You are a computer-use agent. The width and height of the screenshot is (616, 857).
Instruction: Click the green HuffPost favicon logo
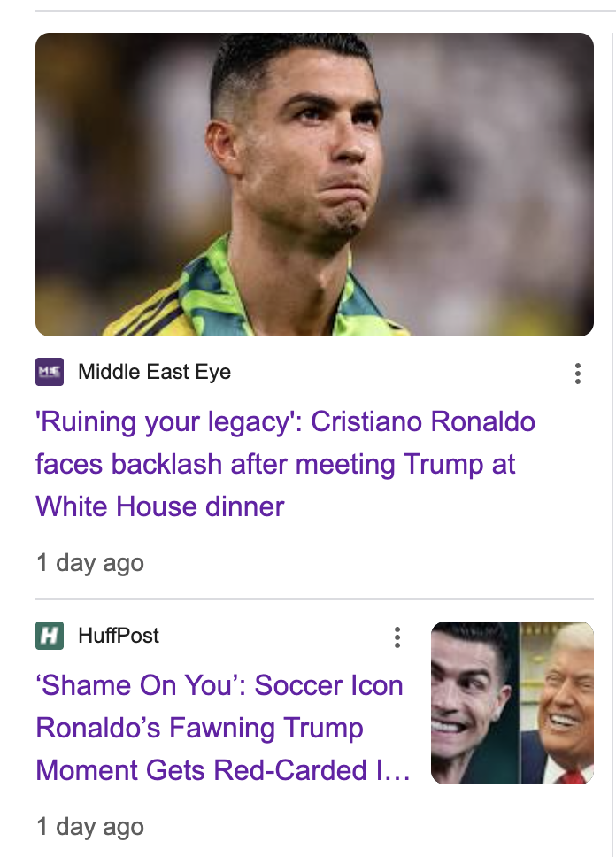coord(50,635)
